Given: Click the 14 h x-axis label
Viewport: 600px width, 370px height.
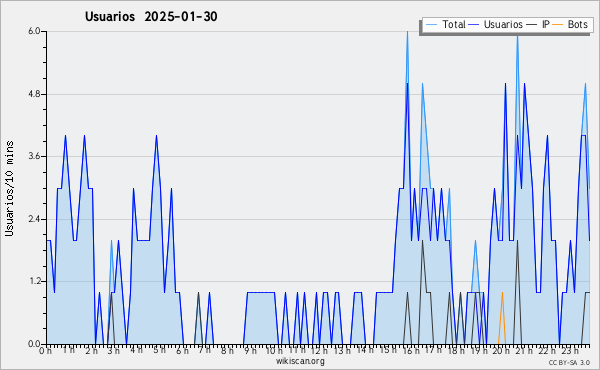Looking at the screenshot, I should (x=365, y=350).
